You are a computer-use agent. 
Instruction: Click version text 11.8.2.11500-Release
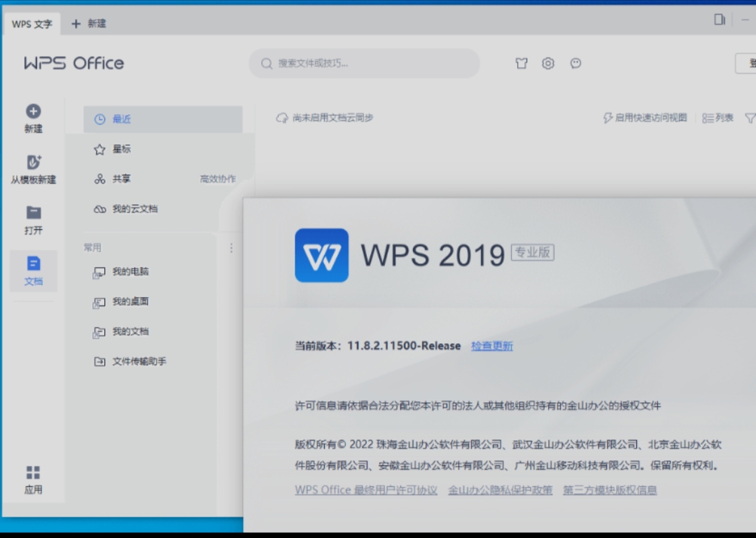(404, 346)
